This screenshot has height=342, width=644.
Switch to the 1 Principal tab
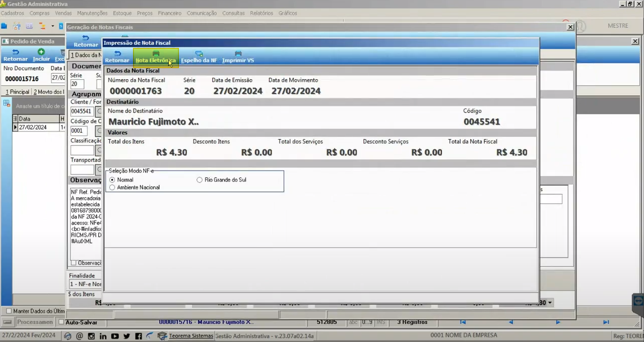17,92
